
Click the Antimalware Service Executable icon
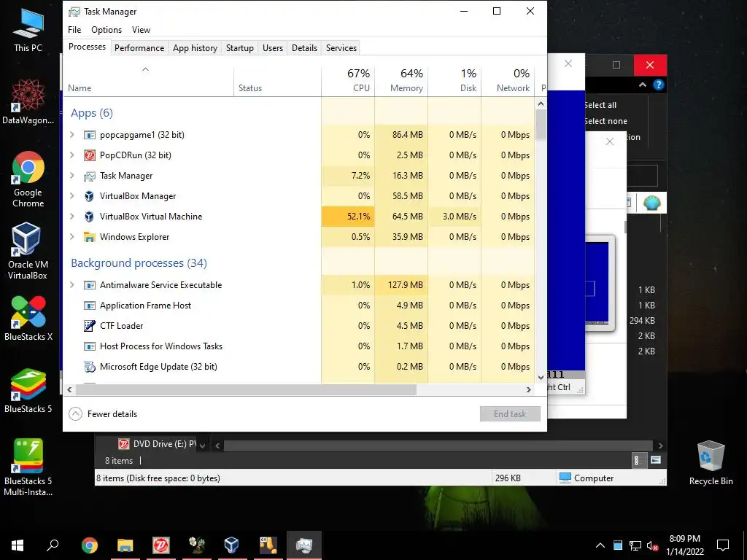click(x=89, y=285)
